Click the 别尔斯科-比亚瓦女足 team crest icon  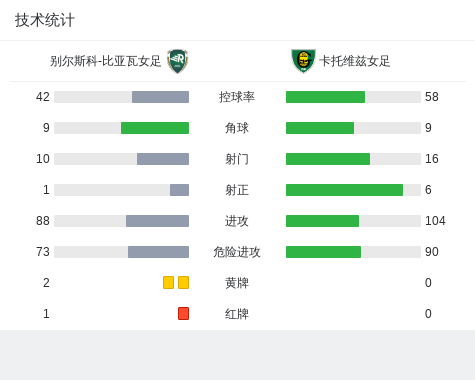pyautogui.click(x=177, y=61)
